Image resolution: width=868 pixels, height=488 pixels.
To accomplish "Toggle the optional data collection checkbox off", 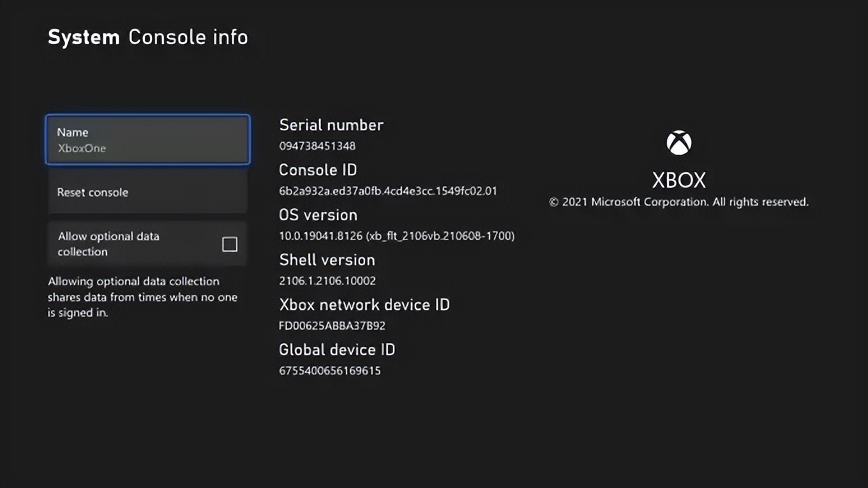I will click(230, 244).
